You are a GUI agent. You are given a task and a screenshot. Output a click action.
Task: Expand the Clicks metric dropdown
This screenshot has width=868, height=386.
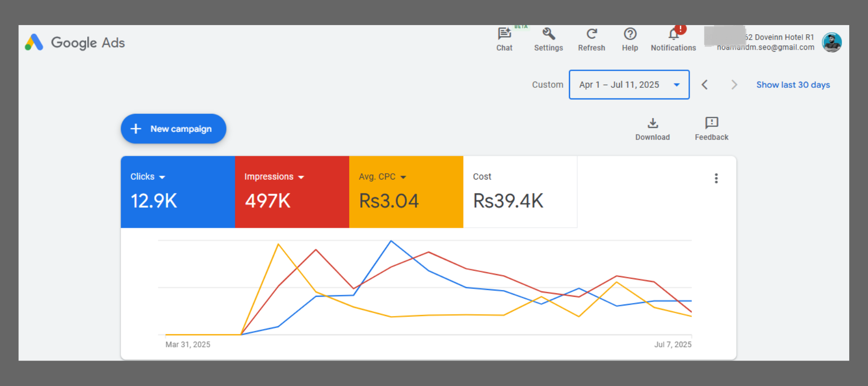point(162,177)
